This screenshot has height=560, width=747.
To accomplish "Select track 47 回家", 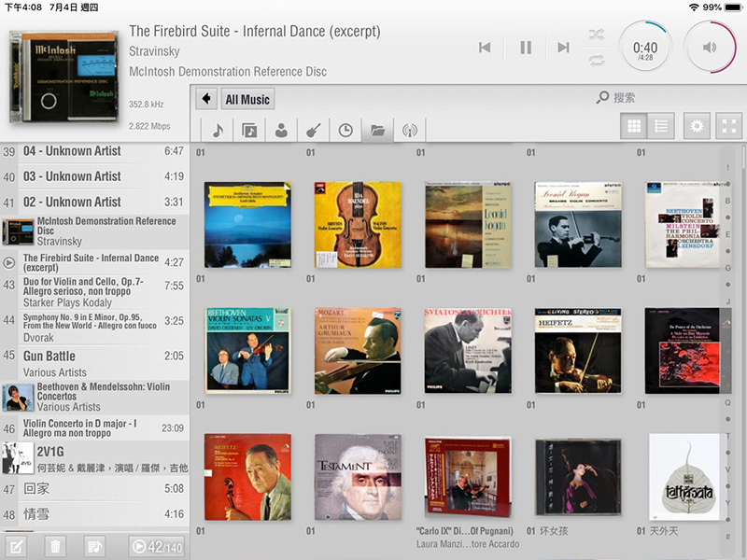I will click(x=94, y=488).
